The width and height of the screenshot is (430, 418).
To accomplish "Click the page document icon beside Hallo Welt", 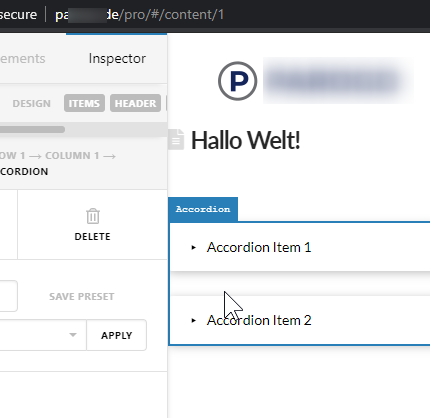I will click(176, 139).
